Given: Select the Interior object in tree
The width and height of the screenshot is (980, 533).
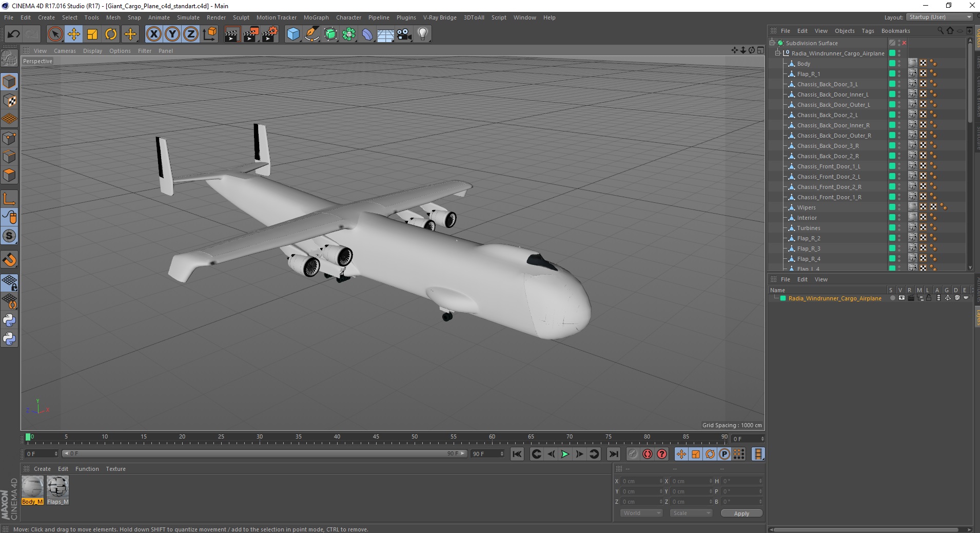Looking at the screenshot, I should click(x=807, y=218).
